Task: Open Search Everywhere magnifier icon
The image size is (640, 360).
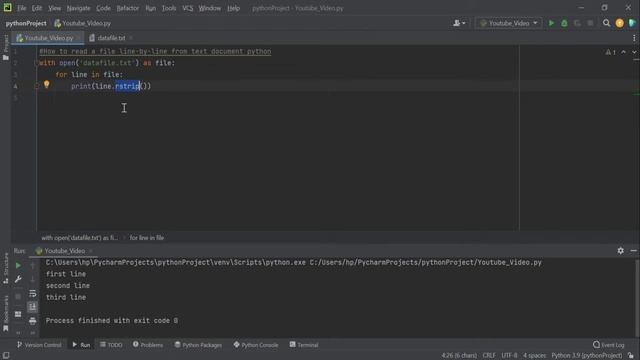Action: tap(607, 23)
